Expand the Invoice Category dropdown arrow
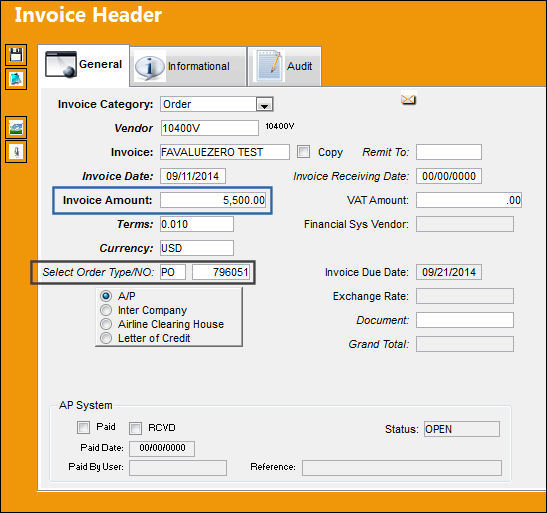 point(264,105)
